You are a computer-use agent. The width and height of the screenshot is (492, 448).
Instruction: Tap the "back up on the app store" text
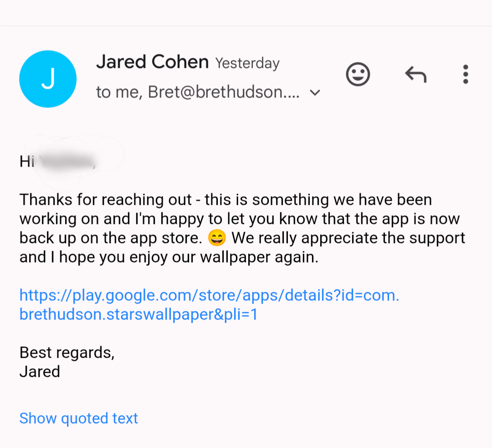point(111,238)
